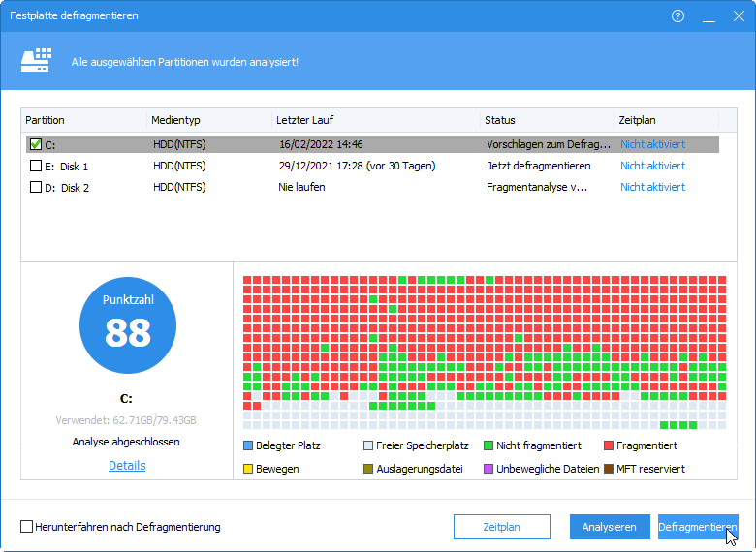
Task: Click the Unbewegliche Dateien purple swatch
Action: pos(488,469)
